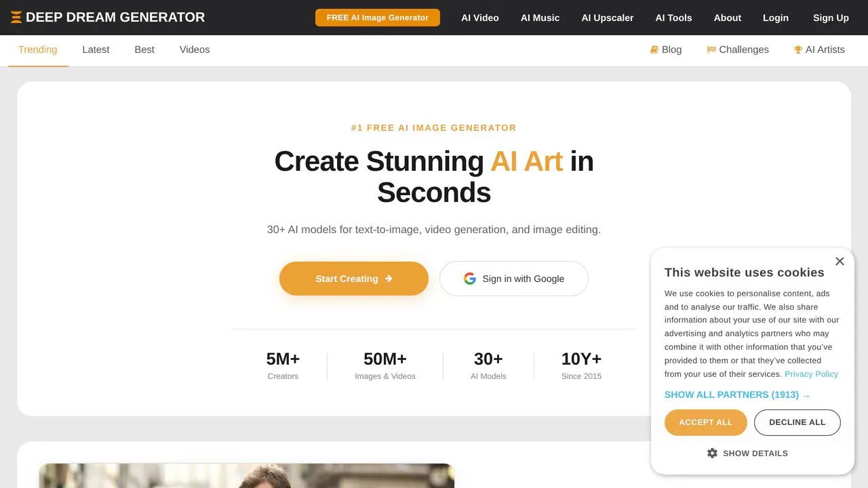The height and width of the screenshot is (488, 868).
Task: Open the Trending tab
Action: [38, 49]
